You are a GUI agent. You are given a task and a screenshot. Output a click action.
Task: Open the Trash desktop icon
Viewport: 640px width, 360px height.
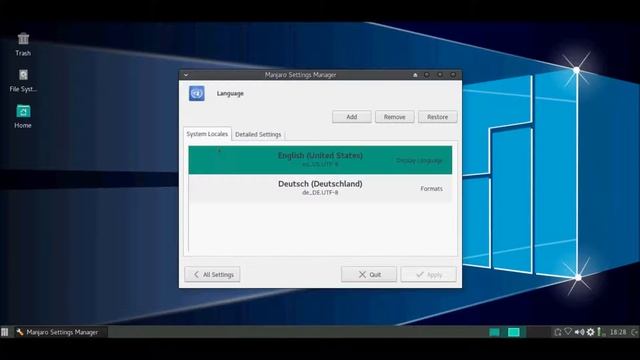point(23,39)
